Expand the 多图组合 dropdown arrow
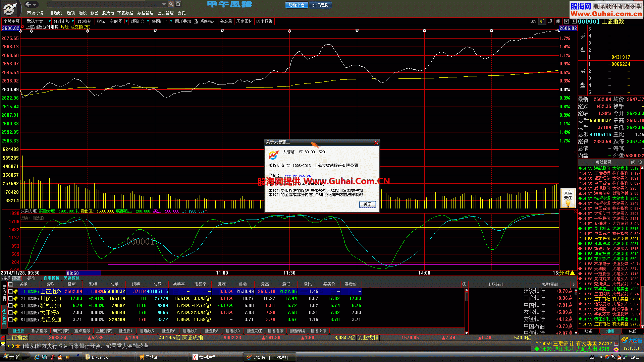The width and height of the screenshot is (644, 362). coord(171,21)
